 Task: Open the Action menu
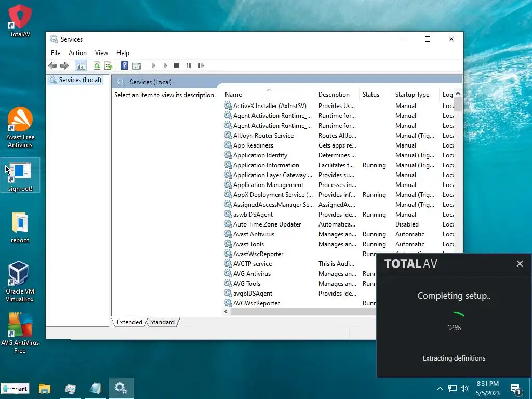pos(77,53)
